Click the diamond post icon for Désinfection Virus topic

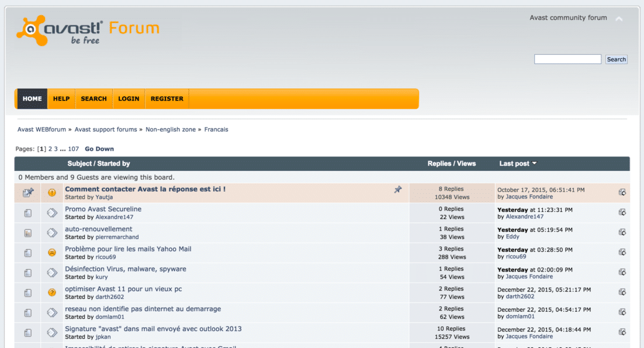click(52, 273)
